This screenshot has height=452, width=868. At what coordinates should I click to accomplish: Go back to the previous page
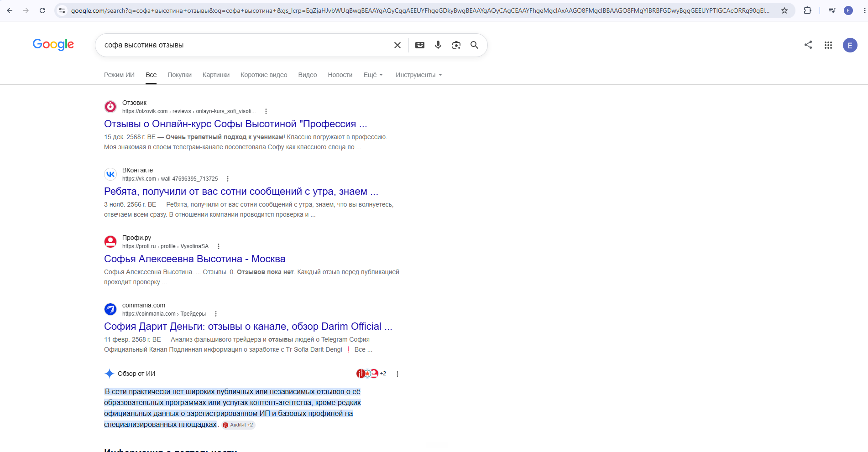[10, 10]
